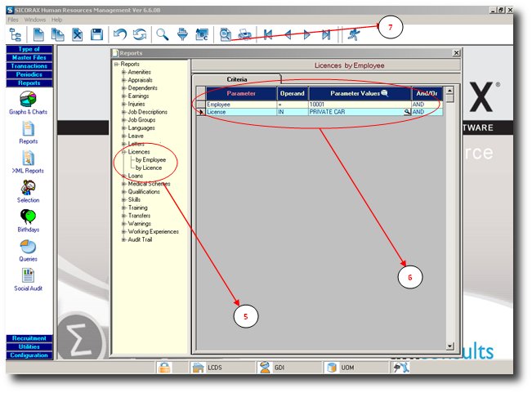Click the magnifier Search toolbar icon
The image size is (532, 393).
coord(163,34)
